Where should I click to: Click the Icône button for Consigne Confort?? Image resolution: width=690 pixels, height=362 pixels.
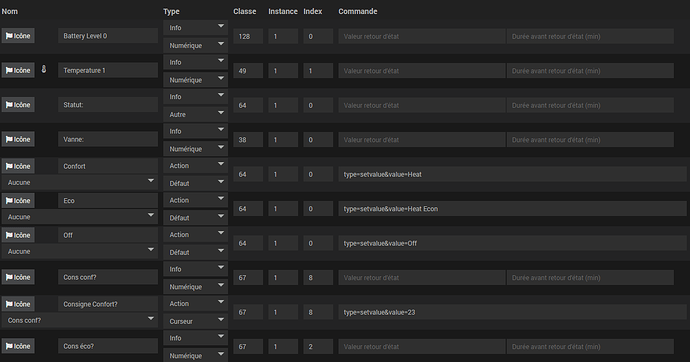point(18,304)
